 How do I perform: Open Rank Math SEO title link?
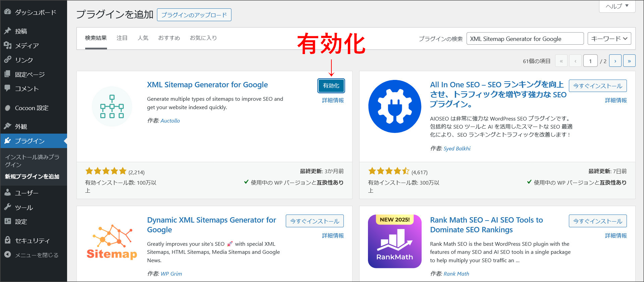(487, 225)
